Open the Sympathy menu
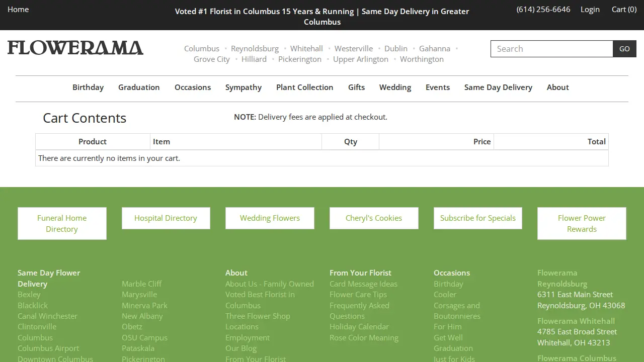Image resolution: width=644 pixels, height=362 pixels. tap(244, 87)
